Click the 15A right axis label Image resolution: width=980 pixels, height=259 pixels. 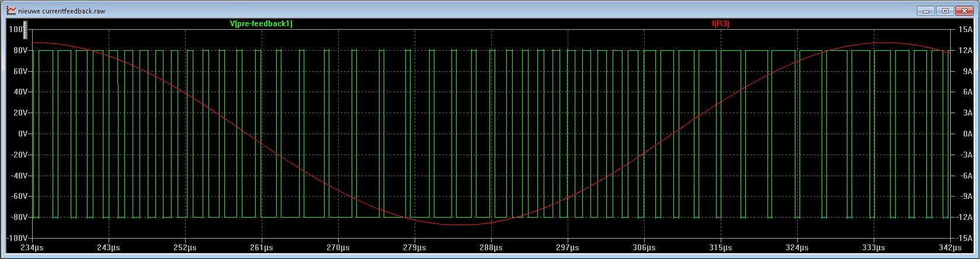(x=965, y=30)
